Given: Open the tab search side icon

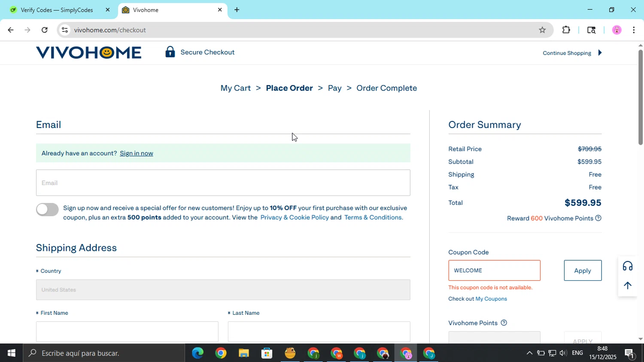Looking at the screenshot, I should click(591, 30).
